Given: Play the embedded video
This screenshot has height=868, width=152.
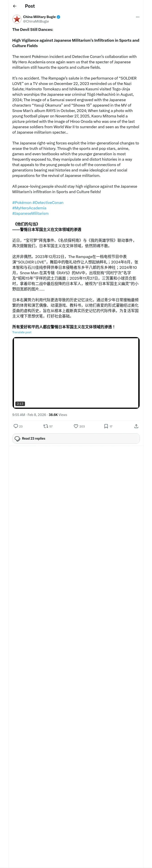Looking at the screenshot, I should point(76,373).
